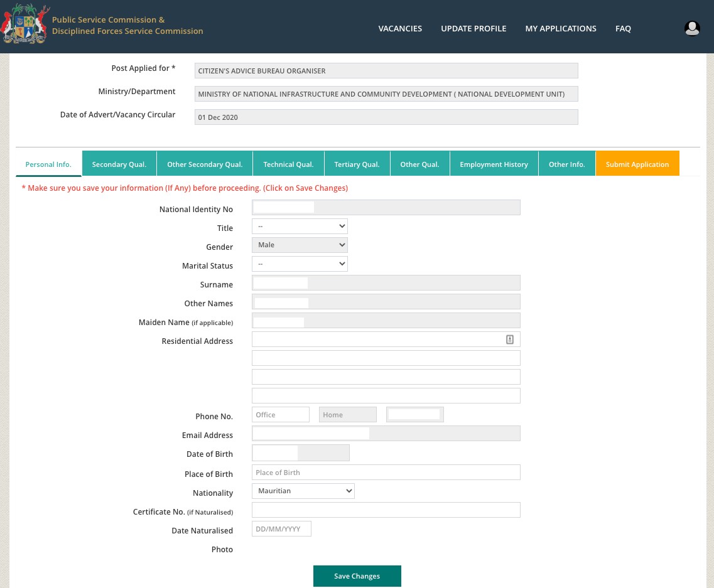
Task: Click the Other Names field
Action: [x=386, y=302]
